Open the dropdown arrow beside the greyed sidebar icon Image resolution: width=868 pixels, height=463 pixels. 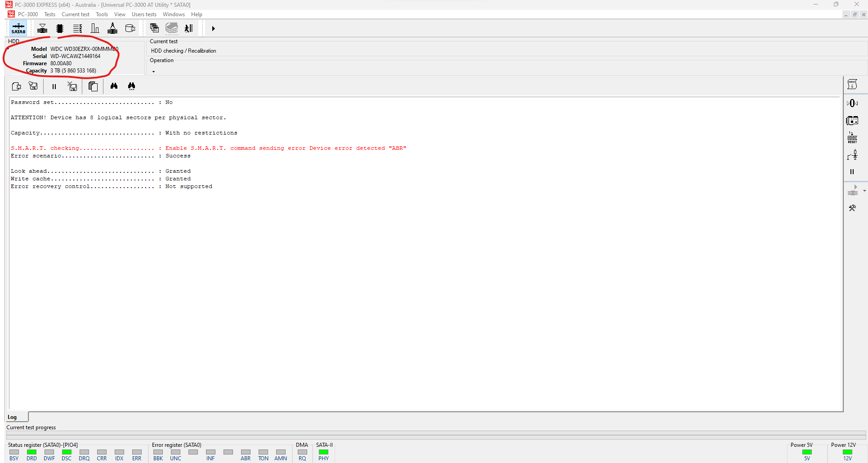(x=864, y=191)
